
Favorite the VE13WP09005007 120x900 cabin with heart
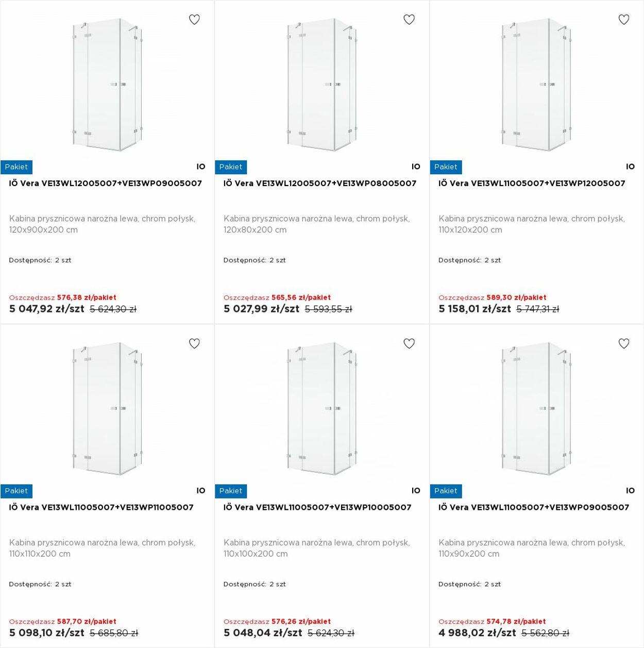[x=194, y=20]
